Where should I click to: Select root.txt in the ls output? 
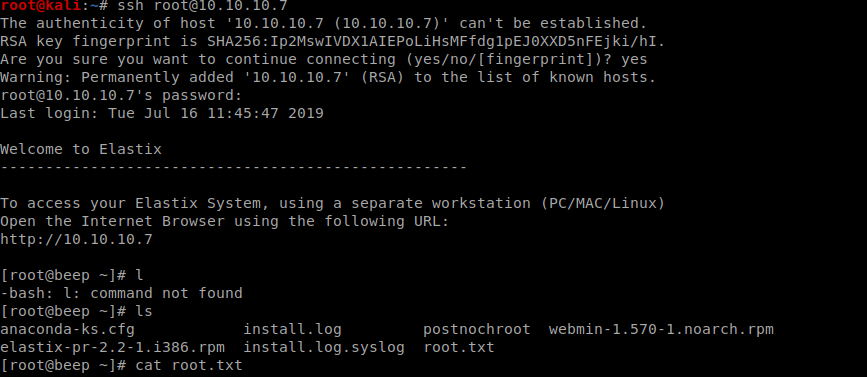tap(459, 348)
